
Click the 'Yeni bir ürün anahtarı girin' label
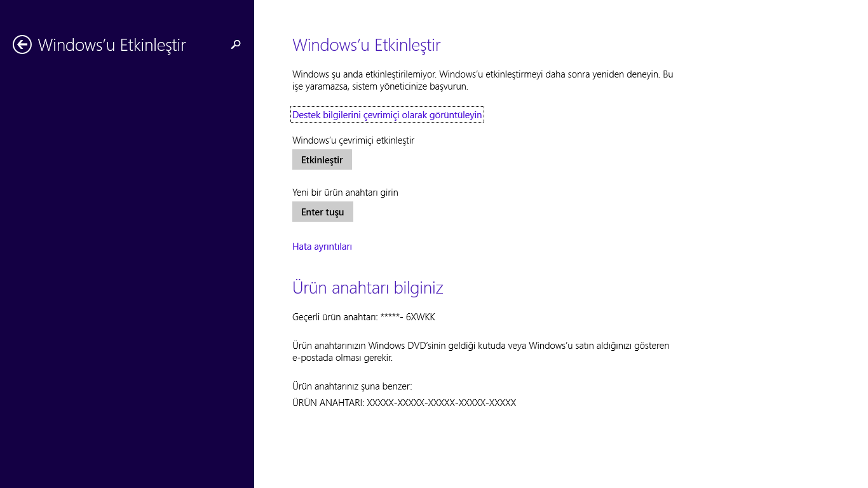[345, 193]
